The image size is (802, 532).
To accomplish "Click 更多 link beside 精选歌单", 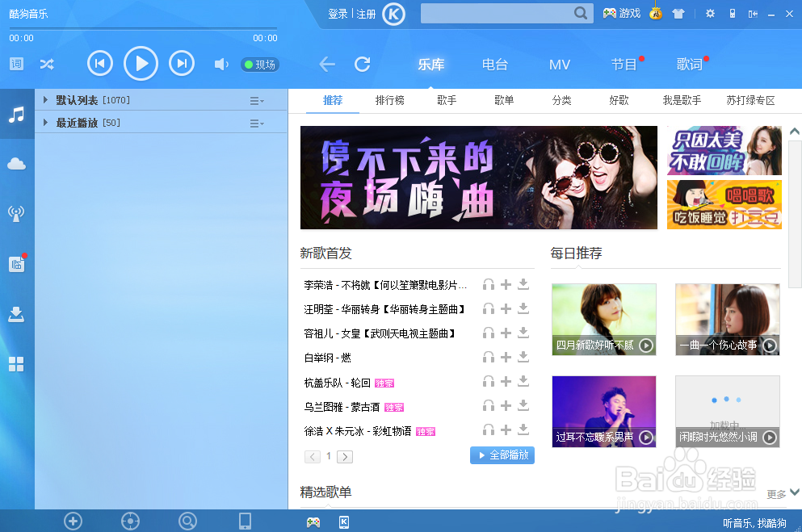I will point(776,494).
